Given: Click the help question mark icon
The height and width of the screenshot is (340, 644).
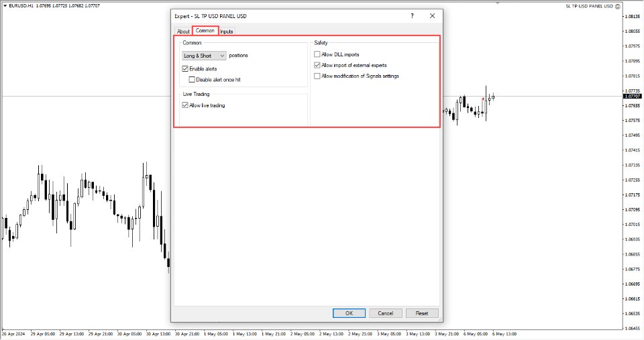Looking at the screenshot, I should click(412, 16).
